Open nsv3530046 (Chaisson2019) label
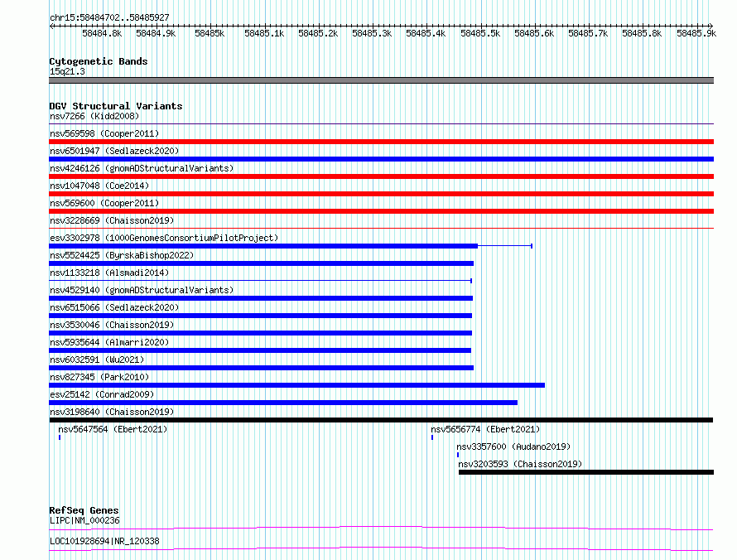Screen dimensions: 737x560 tap(112, 325)
